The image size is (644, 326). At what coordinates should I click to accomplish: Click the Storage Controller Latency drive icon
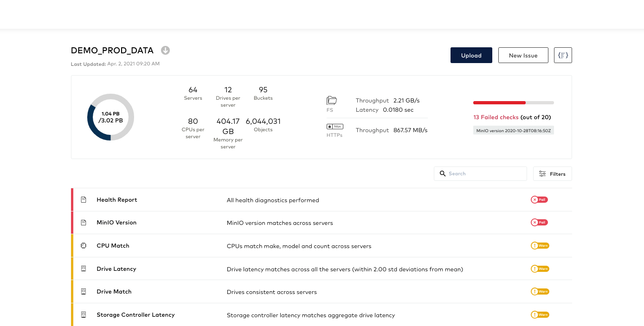point(83,314)
